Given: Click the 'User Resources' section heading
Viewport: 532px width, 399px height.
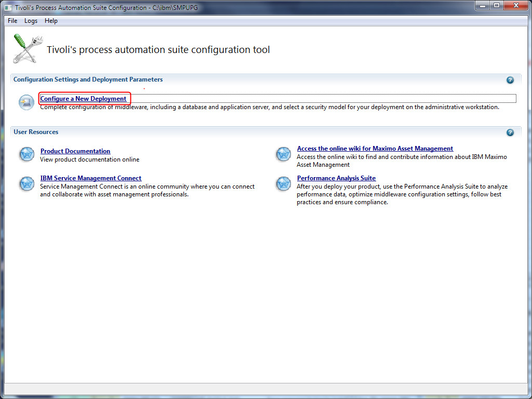Looking at the screenshot, I should (x=36, y=131).
